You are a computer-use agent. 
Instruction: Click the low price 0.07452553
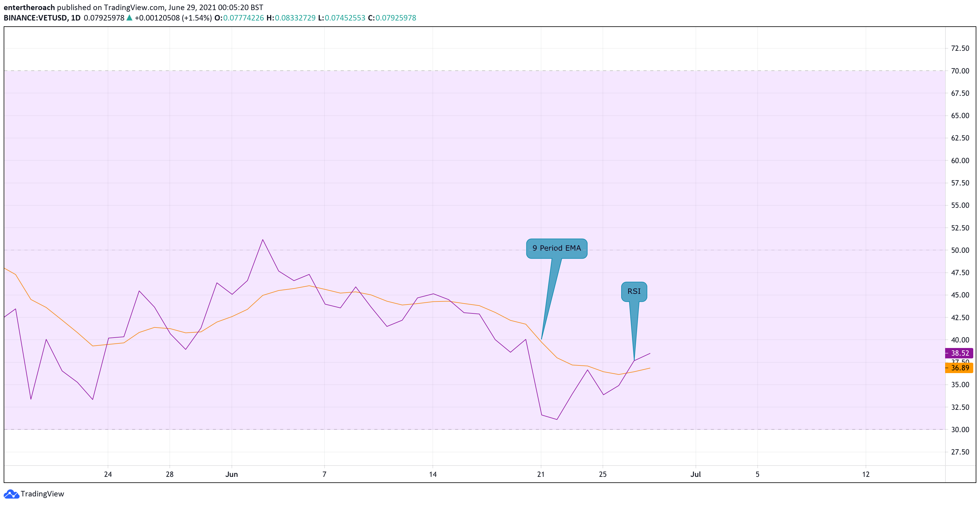(345, 18)
